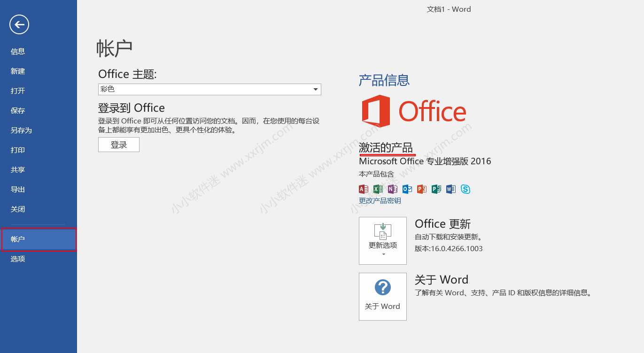Click the 自动下载和安装更新 text

click(449, 237)
